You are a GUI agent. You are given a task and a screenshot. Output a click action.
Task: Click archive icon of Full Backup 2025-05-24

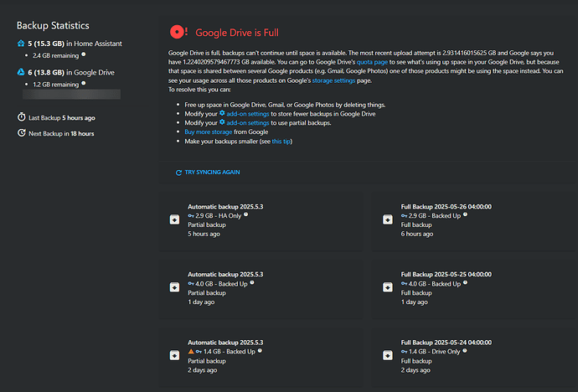[x=388, y=355]
